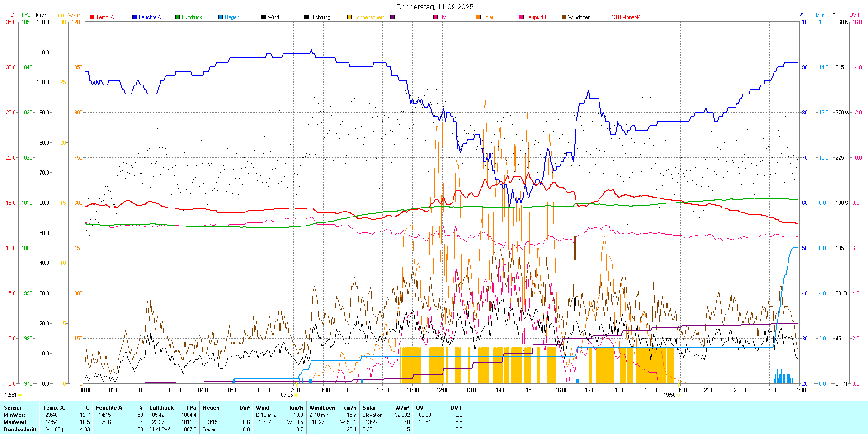Select the Regen legend marker
The height and width of the screenshot is (434, 868).
[x=221, y=17]
